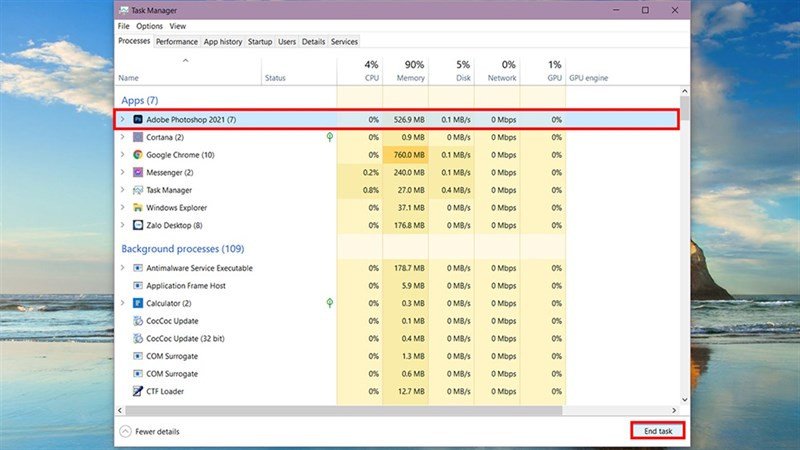The height and width of the screenshot is (450, 800).
Task: Expand the Google Chrome process tree
Action: click(x=123, y=155)
